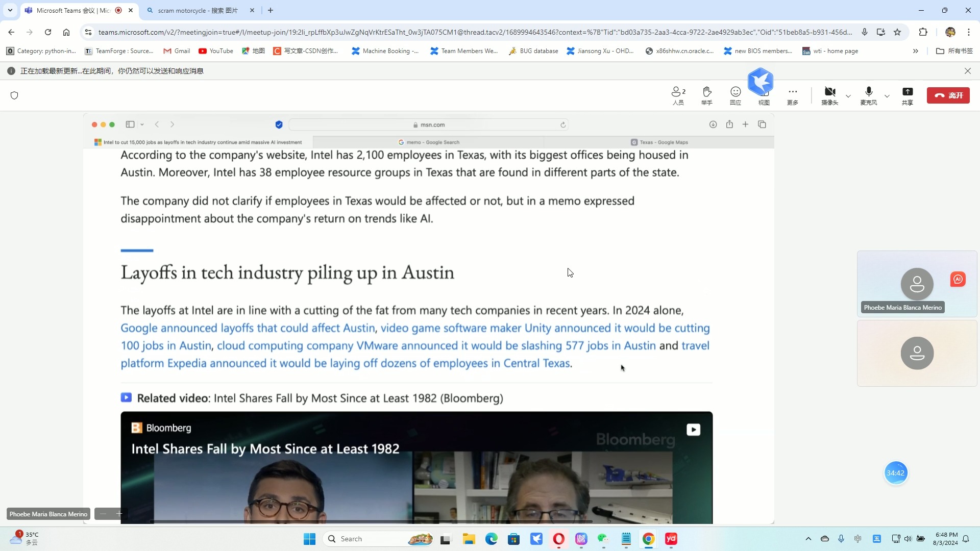Click the people/participants icon showing 2
The height and width of the screenshot is (551, 980).
click(678, 94)
